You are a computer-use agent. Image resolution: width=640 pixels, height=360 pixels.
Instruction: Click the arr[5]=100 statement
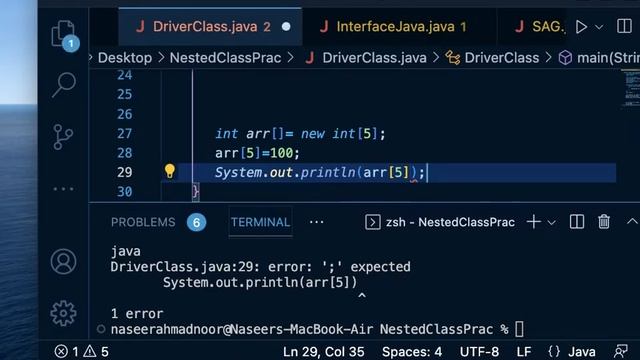coord(257,153)
